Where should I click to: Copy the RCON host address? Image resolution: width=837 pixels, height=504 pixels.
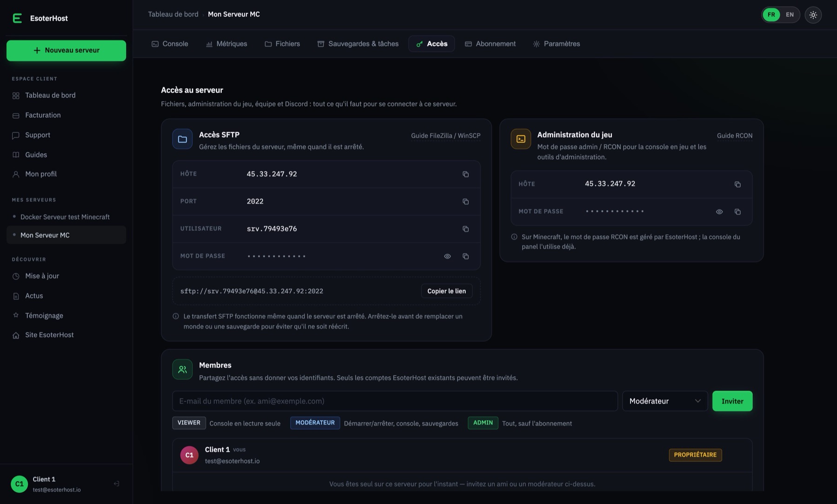tap(737, 185)
